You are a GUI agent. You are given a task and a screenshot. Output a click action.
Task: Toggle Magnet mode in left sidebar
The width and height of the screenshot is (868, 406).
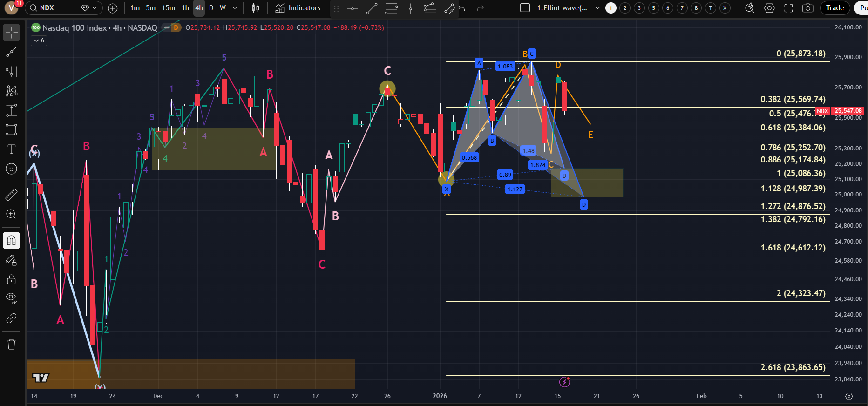tap(11, 240)
